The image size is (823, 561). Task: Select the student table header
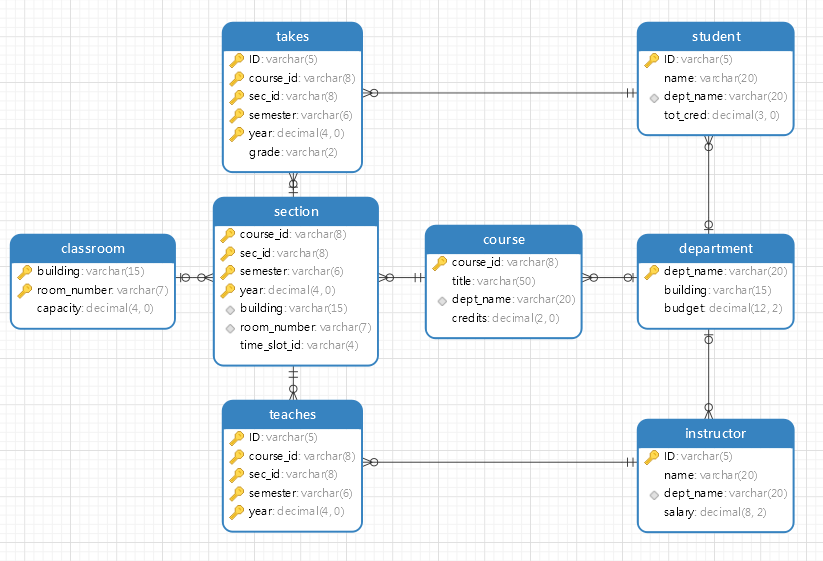716,37
